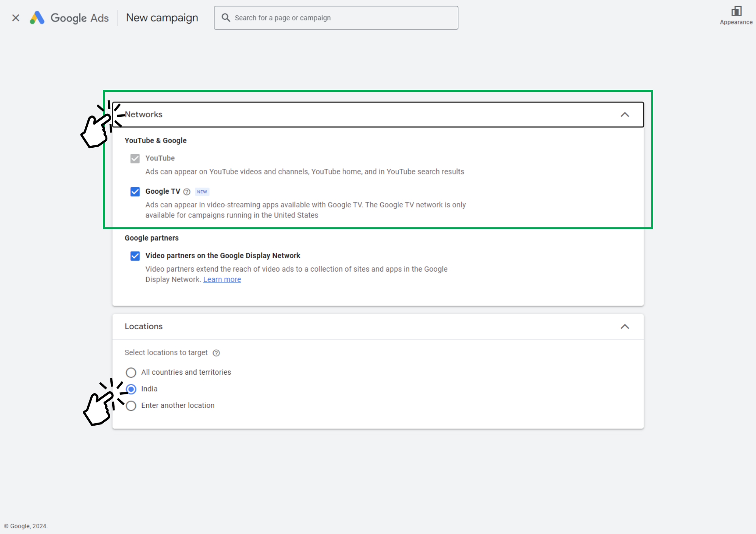Click the YouTube & Google heading
Image resolution: width=756 pixels, height=534 pixels.
(156, 140)
